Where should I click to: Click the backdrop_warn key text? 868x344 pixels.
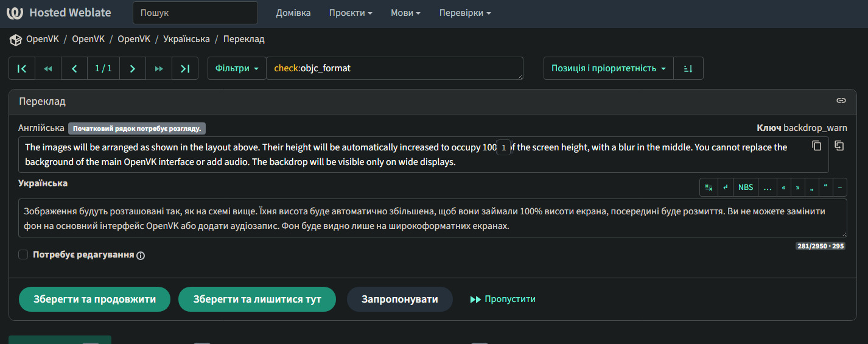[815, 128]
